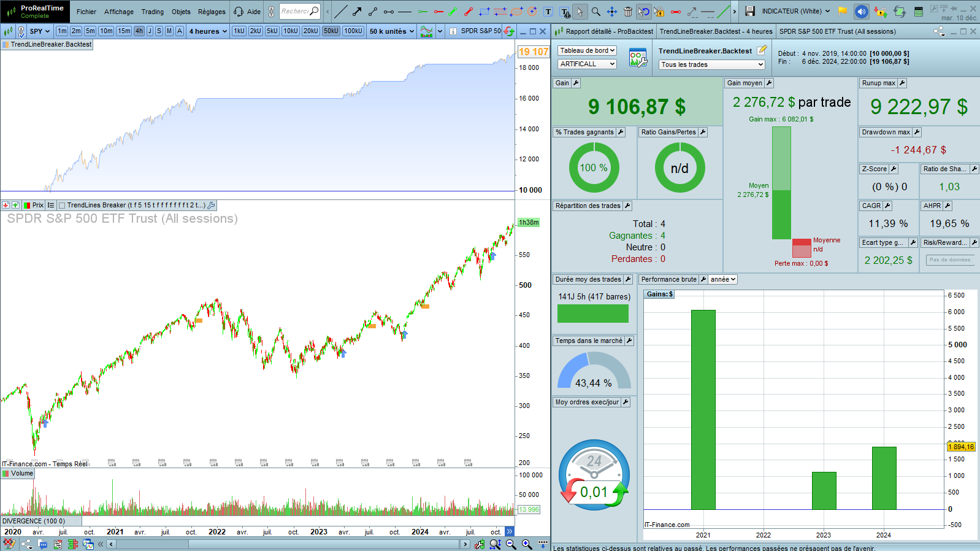Open the 4 heures timeframe dropdown
Image resolution: width=980 pixels, height=551 pixels.
click(208, 31)
